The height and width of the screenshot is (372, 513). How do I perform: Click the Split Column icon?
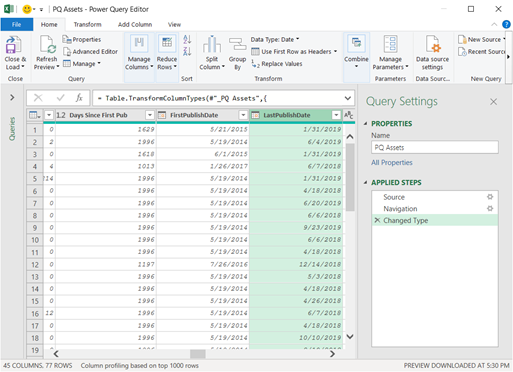coord(212,44)
